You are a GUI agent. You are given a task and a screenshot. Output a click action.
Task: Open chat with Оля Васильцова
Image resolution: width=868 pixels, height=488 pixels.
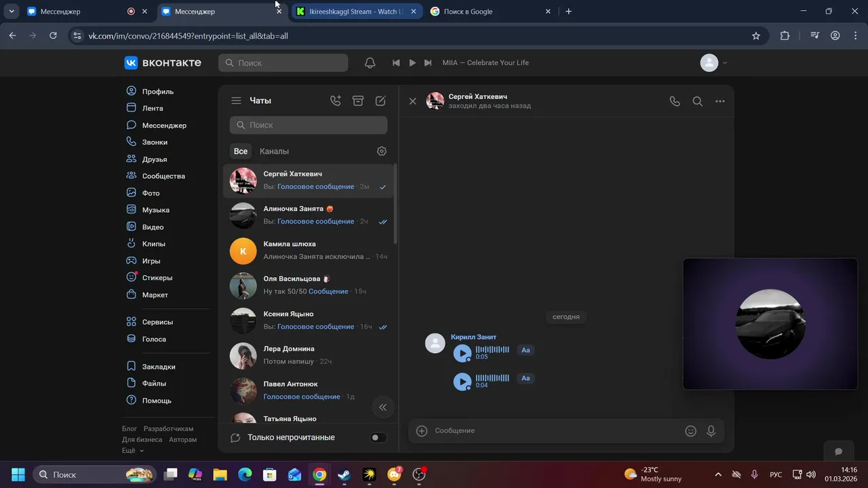tap(309, 285)
